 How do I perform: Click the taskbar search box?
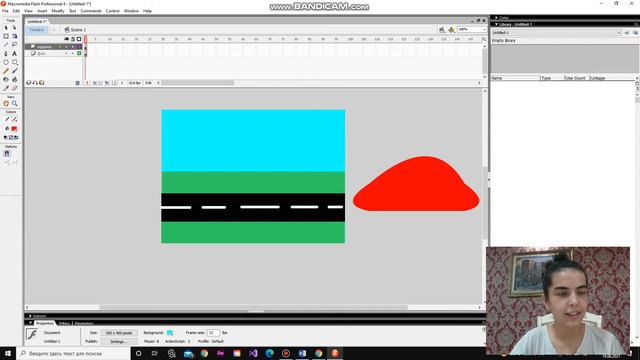73,353
